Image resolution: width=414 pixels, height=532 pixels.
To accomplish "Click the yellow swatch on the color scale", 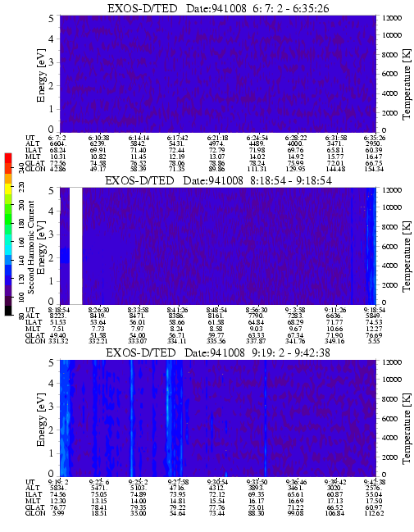I will tap(8, 189).
